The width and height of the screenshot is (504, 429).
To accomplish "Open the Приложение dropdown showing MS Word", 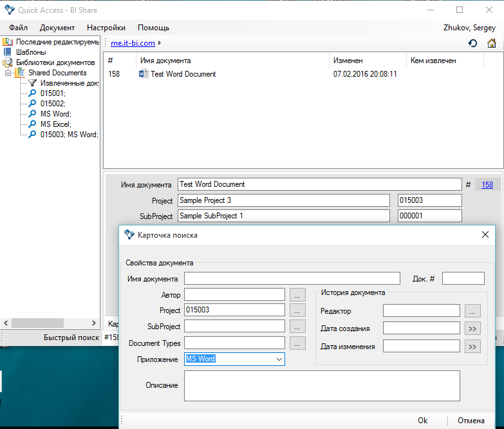I will tap(279, 359).
